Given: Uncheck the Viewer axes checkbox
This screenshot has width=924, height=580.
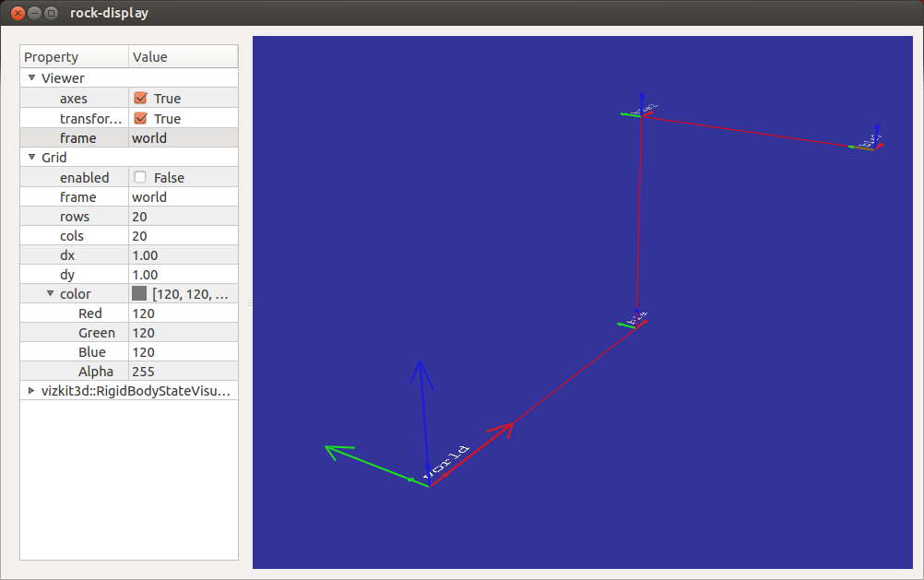Looking at the screenshot, I should (140, 98).
